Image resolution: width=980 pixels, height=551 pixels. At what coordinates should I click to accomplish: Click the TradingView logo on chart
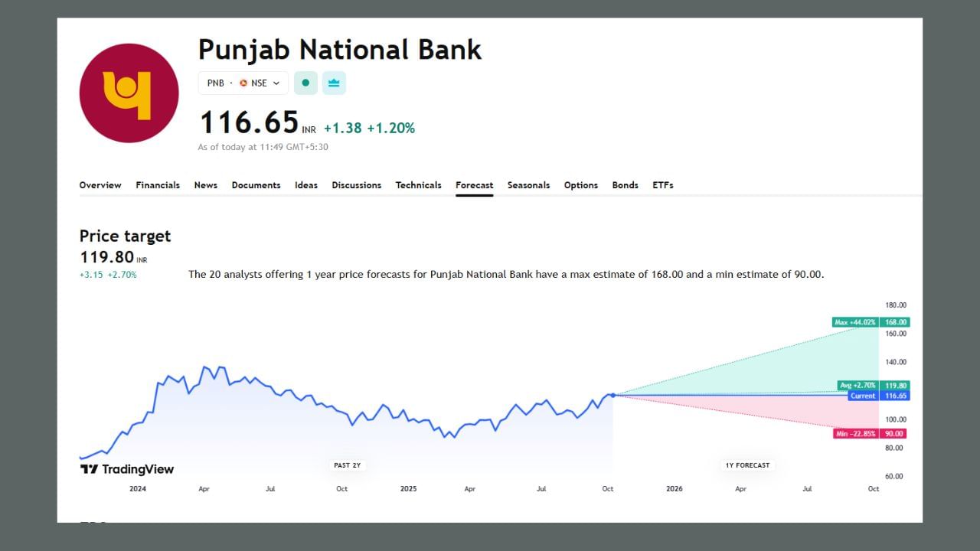pos(127,469)
